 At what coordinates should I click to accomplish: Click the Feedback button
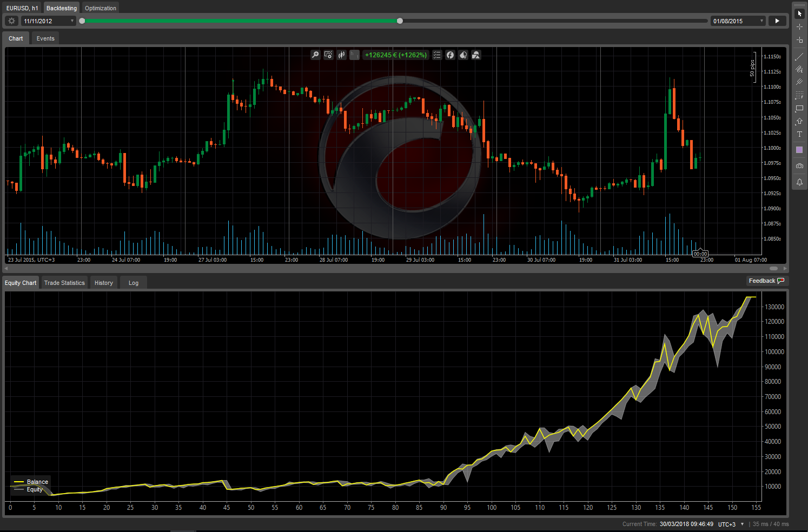[x=766, y=281]
